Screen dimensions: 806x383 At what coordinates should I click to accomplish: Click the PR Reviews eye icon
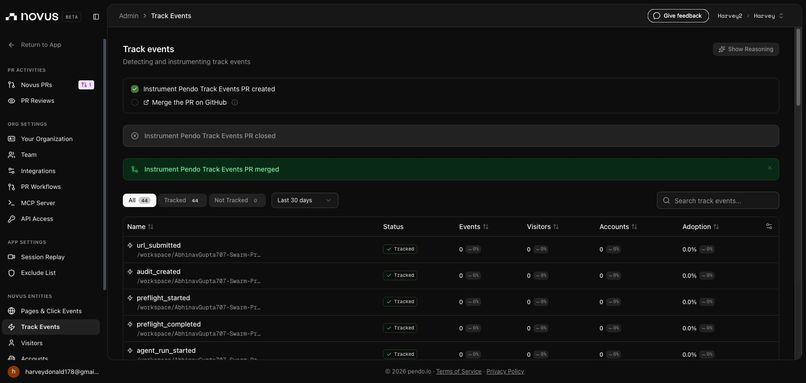coord(11,101)
